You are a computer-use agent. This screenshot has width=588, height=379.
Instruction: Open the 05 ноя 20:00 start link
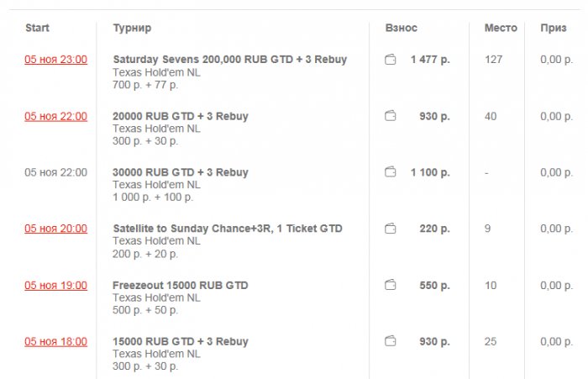tap(55, 229)
